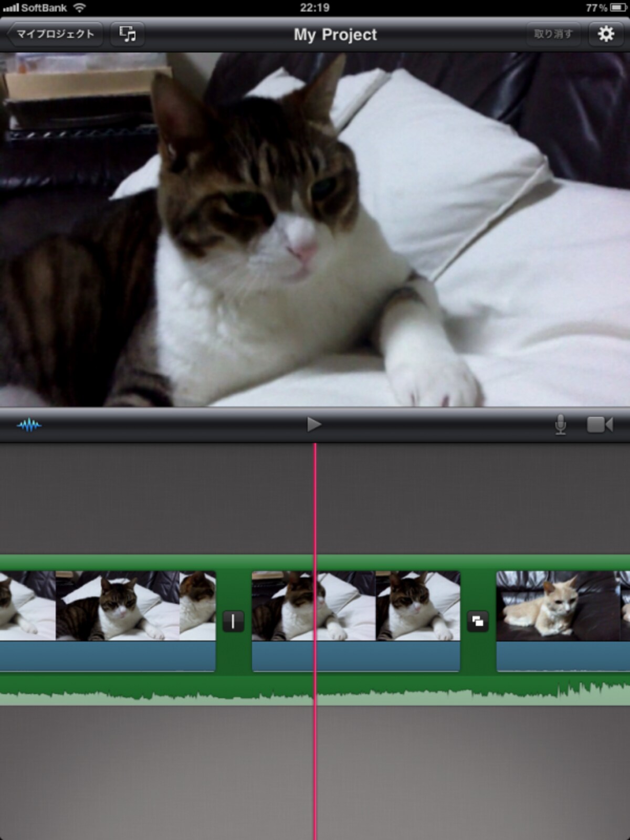Open the media library icon
630x840 pixels.
pos(128,34)
